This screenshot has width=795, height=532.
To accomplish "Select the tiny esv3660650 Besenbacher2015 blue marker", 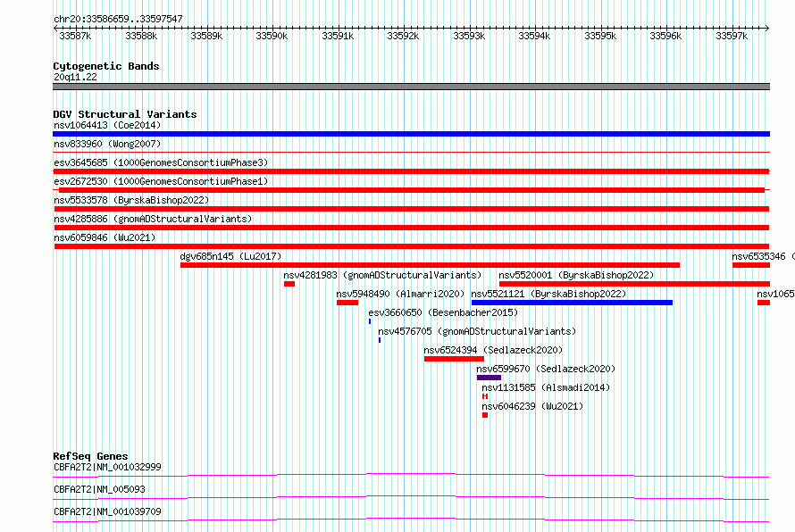I will click(x=370, y=321).
